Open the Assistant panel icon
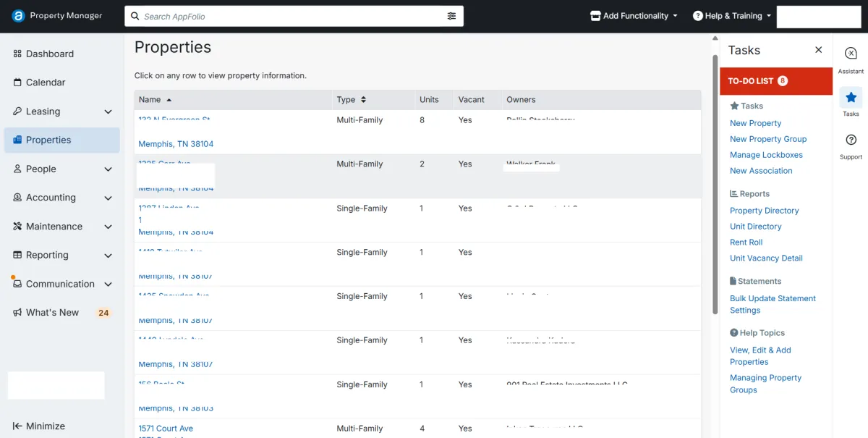868x438 pixels. (851, 54)
